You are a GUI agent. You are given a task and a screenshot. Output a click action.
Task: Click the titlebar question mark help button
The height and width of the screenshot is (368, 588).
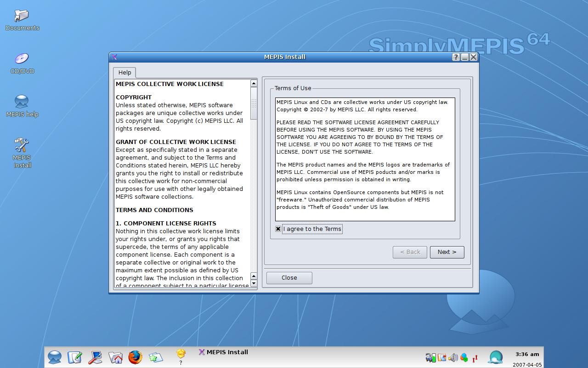point(456,57)
